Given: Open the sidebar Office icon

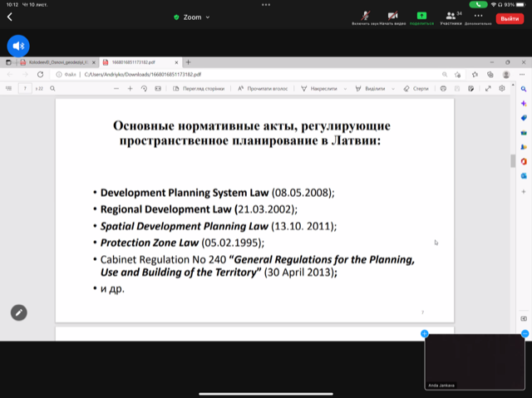Looking at the screenshot, I should (524, 161).
